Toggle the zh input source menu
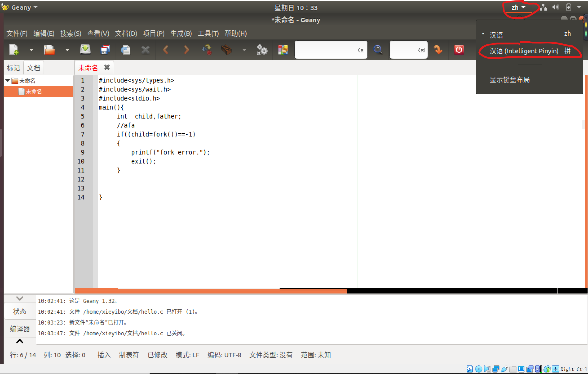Viewport: 588px width, 374px height. tap(518, 7)
